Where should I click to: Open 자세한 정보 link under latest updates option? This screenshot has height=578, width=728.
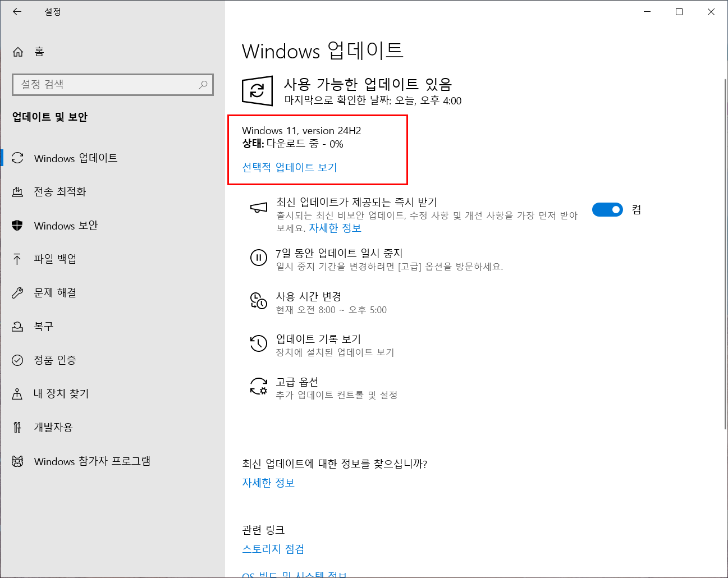coord(335,228)
